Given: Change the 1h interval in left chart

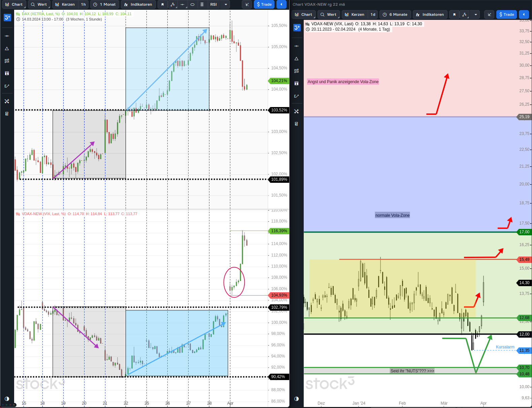Looking at the screenshot, I should pos(83,4).
